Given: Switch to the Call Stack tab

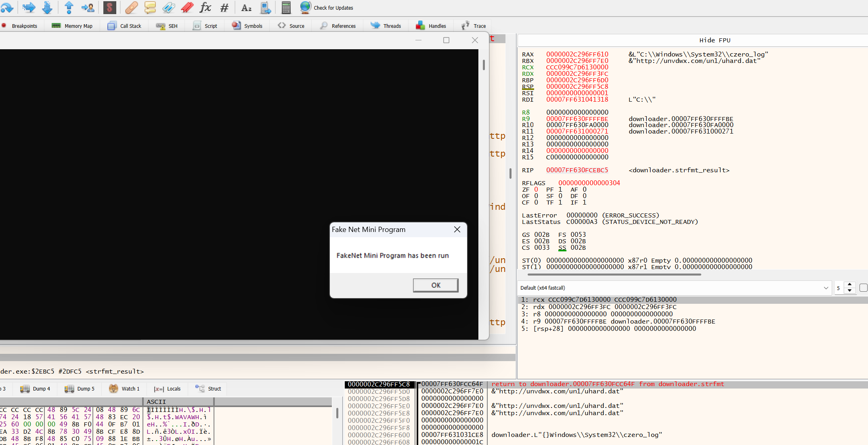Looking at the screenshot, I should (124, 26).
